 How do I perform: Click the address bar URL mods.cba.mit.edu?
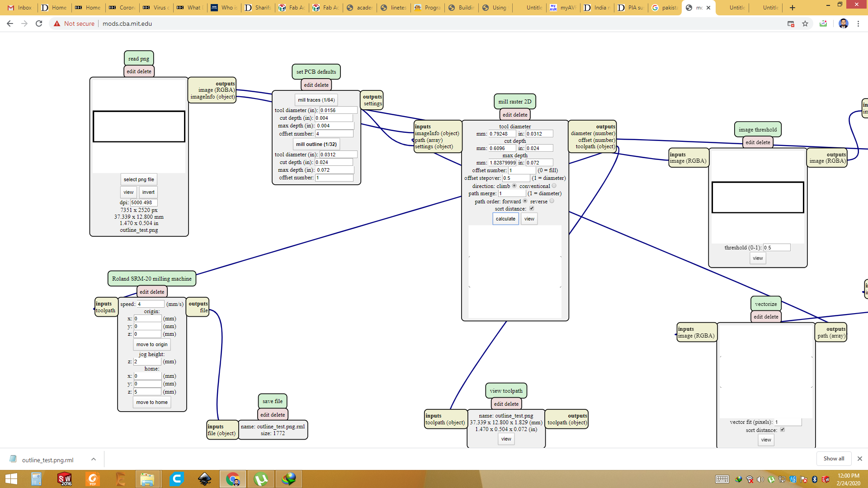(x=127, y=23)
